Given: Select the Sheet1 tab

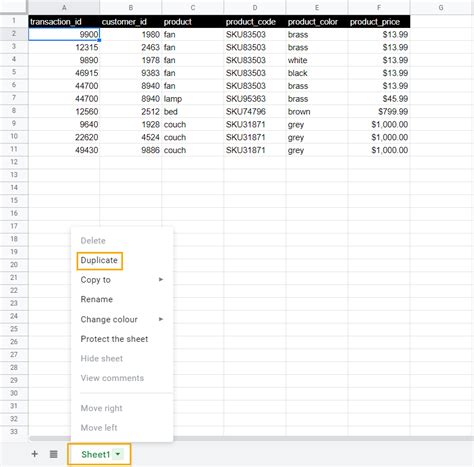Looking at the screenshot, I should [x=99, y=454].
